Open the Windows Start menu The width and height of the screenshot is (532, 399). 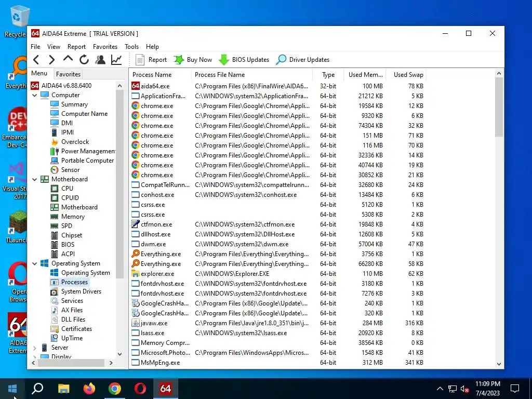[12, 389]
